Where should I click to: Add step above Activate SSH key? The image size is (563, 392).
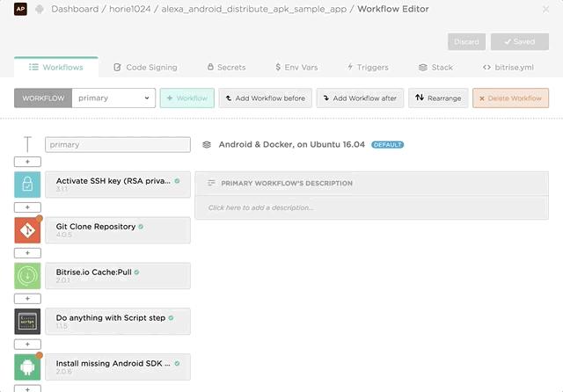tap(27, 162)
